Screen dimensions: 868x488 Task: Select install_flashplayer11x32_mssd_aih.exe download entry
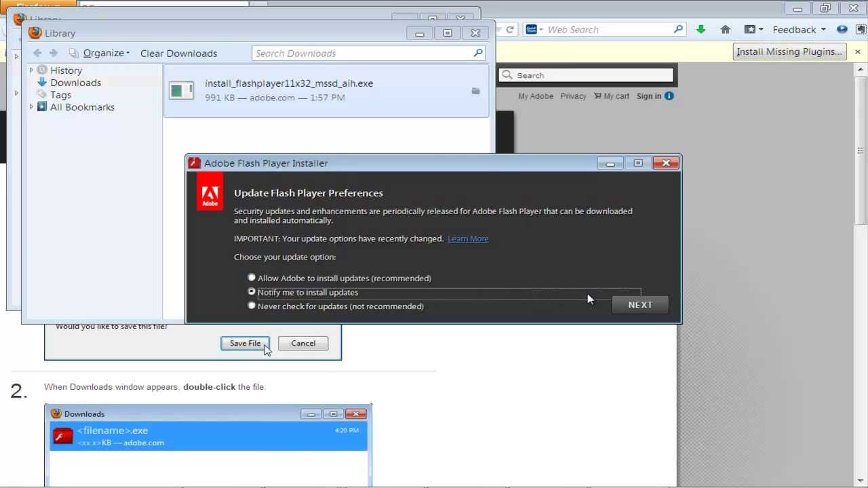[326, 90]
